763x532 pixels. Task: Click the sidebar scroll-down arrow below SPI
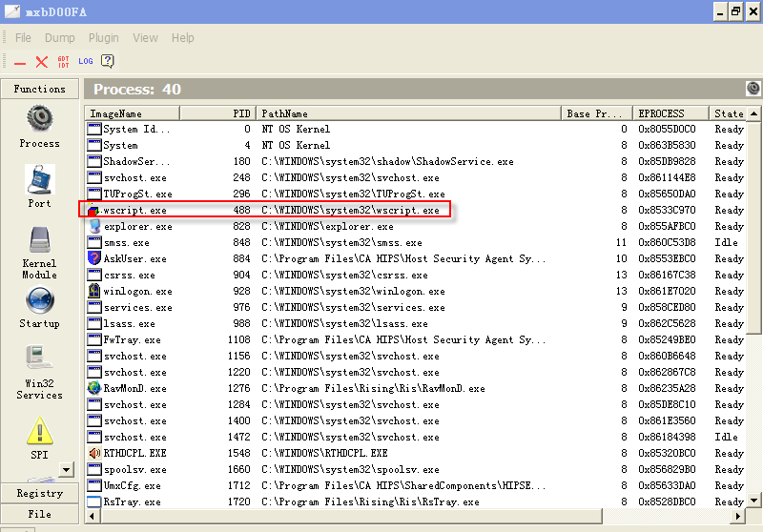coord(66,469)
